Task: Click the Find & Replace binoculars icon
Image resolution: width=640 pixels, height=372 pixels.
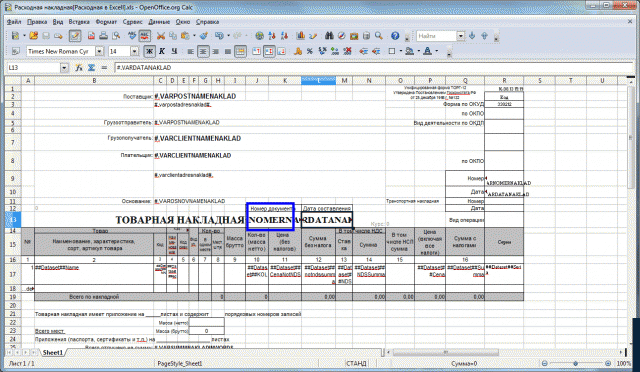Action: (x=329, y=36)
